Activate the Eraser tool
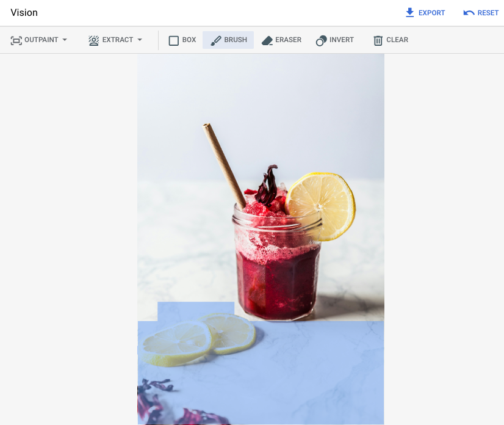This screenshot has width=504, height=425. tap(281, 40)
